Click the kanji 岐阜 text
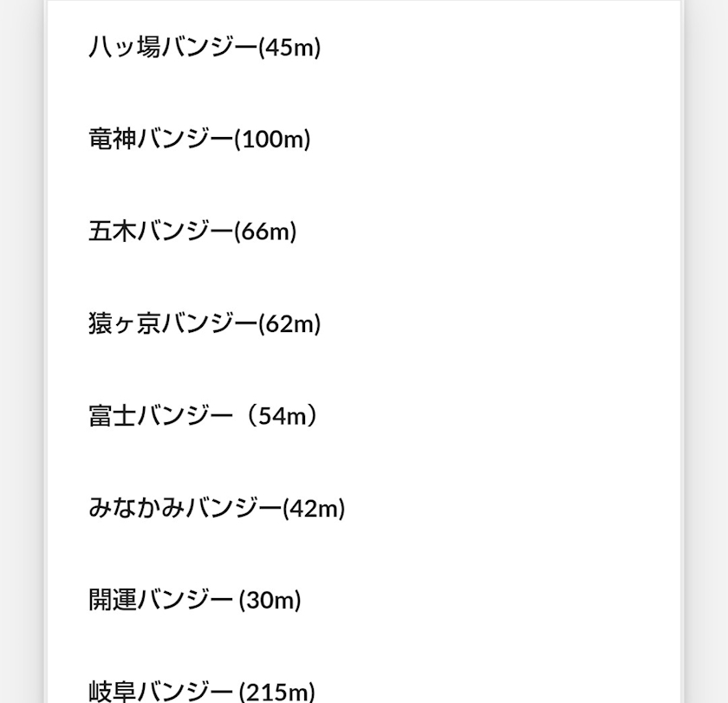This screenshot has height=703, width=728. coord(113,692)
